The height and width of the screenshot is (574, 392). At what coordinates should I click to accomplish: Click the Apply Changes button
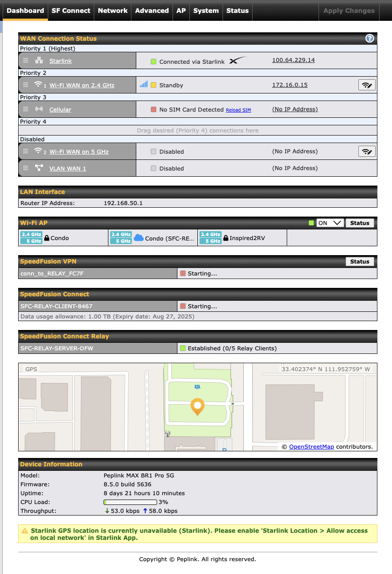[349, 11]
